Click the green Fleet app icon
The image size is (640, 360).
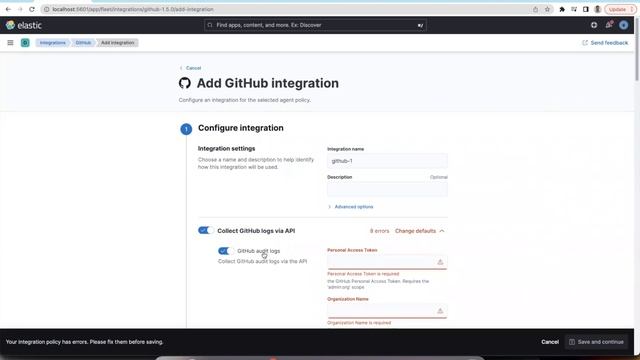(25, 42)
